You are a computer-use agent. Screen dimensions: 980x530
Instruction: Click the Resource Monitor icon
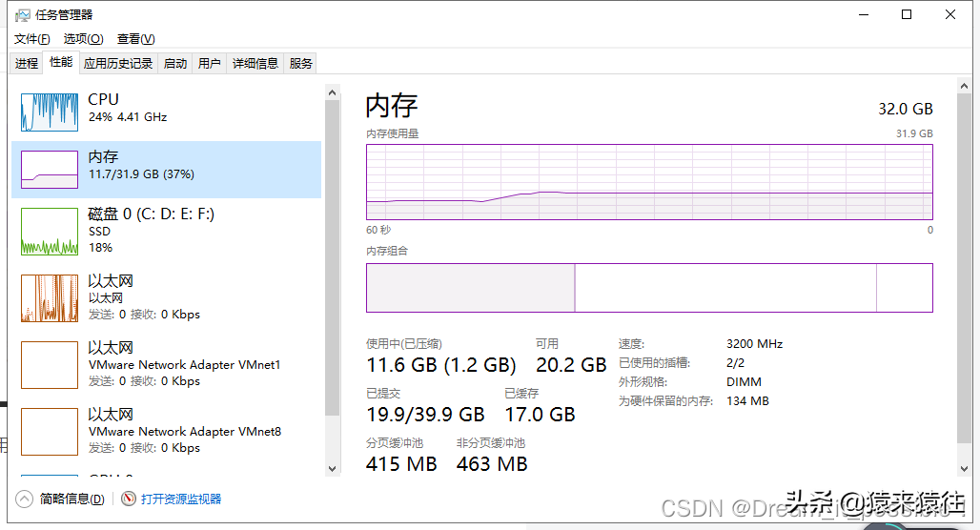pos(129,499)
